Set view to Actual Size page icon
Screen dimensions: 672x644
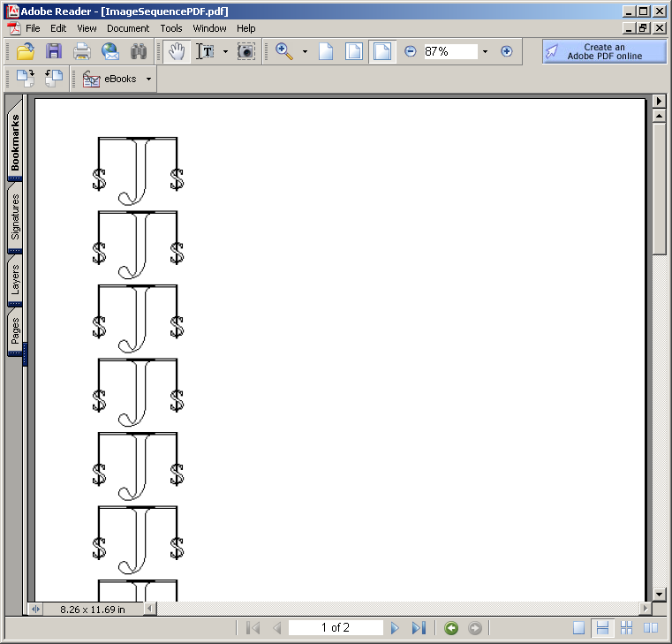326,51
